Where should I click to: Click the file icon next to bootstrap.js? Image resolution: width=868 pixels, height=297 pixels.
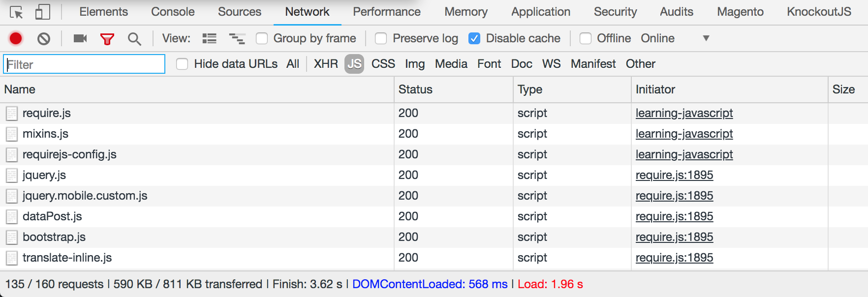pyautogui.click(x=12, y=238)
